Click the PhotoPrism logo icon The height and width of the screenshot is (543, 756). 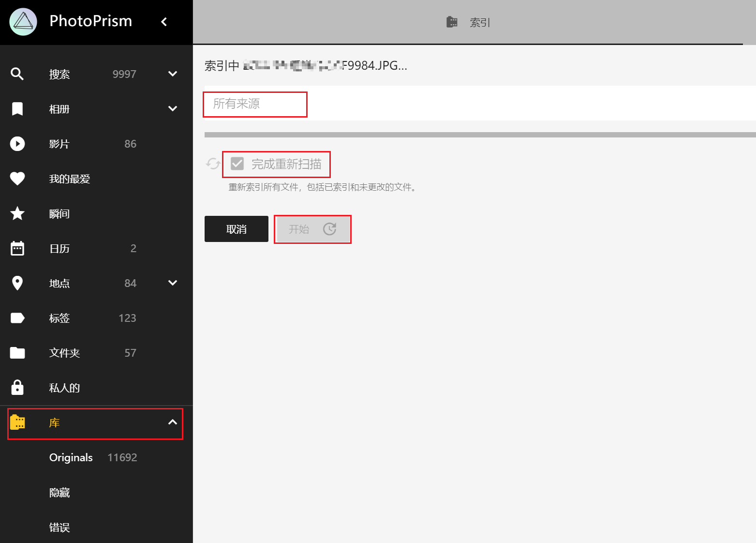pyautogui.click(x=23, y=22)
